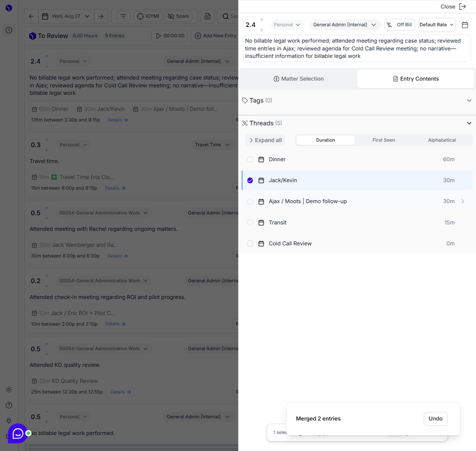Screen dimensions: 476x451
Task: Collapse the Threads section chevron
Action: (x=469, y=123)
